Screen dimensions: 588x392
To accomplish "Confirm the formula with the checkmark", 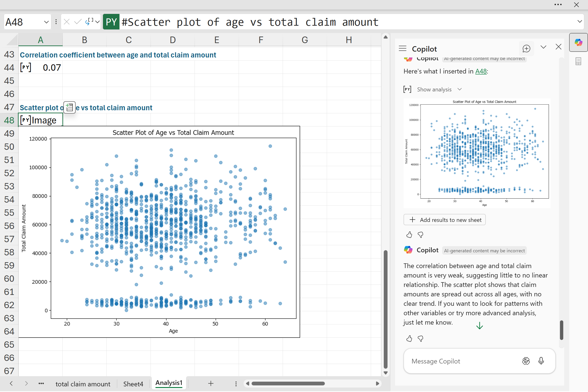I will click(x=78, y=22).
